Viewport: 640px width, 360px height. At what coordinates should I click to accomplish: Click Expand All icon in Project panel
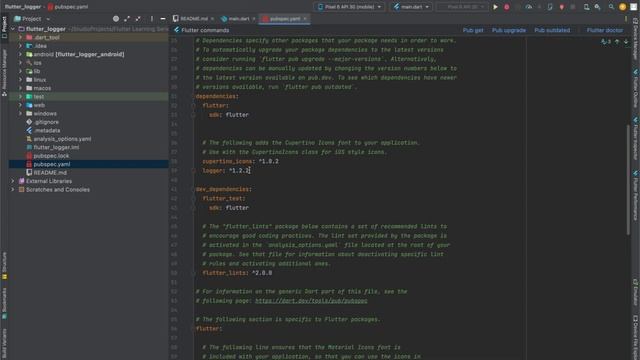coord(127,19)
